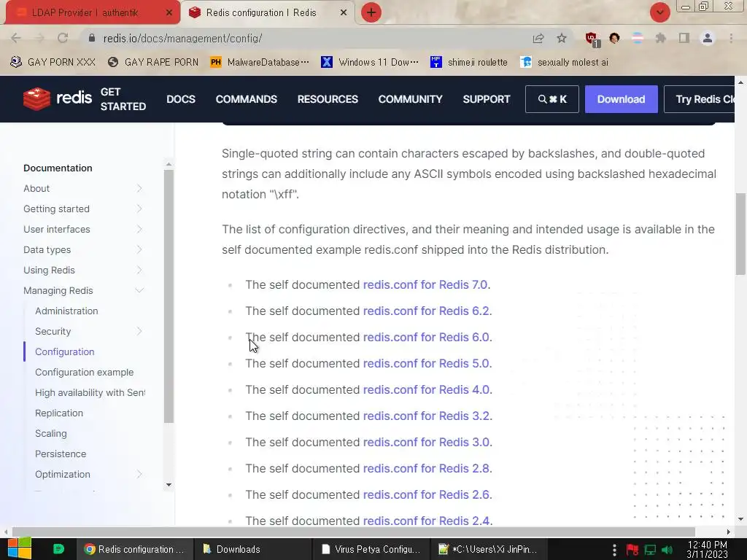
Task: Open the network tray icon
Action: (650, 550)
